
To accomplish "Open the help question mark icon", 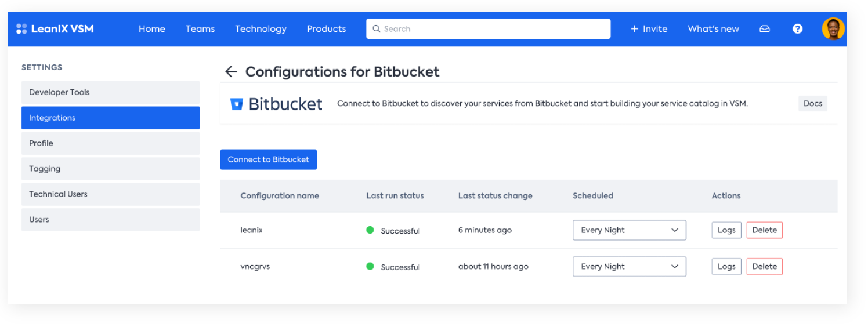I will coord(797,28).
